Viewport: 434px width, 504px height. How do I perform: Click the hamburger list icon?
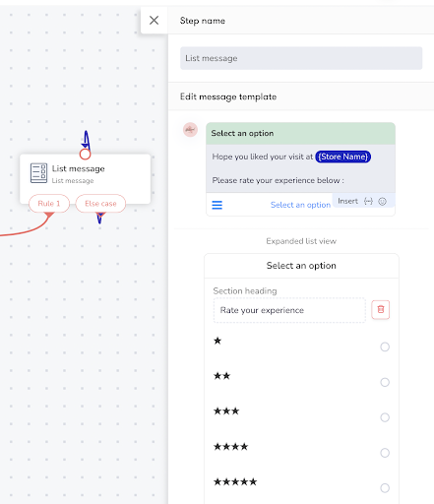[217, 205]
